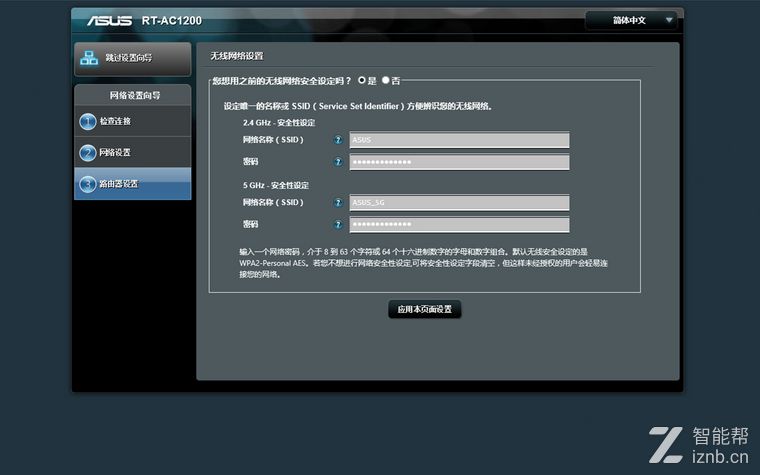Open help icon for 5 GHz 密码
760x475 pixels.
click(x=338, y=224)
